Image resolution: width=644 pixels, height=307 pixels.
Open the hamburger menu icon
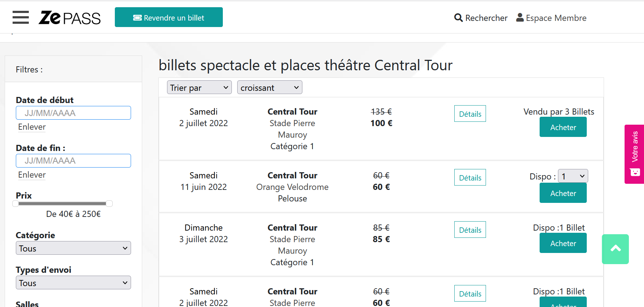21,17
